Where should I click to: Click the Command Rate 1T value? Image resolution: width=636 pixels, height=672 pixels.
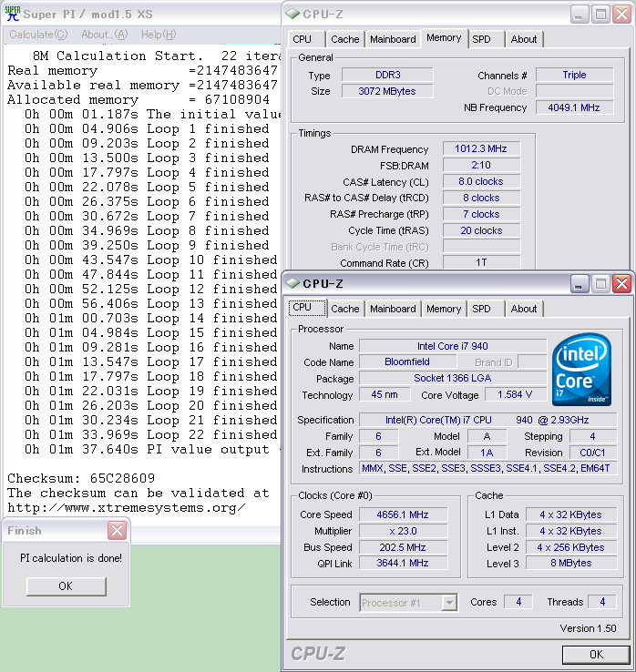pyautogui.click(x=481, y=262)
